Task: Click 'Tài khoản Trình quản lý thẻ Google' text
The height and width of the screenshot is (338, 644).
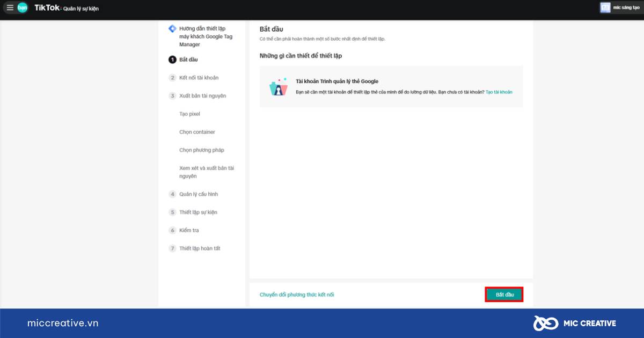Action: click(x=337, y=82)
